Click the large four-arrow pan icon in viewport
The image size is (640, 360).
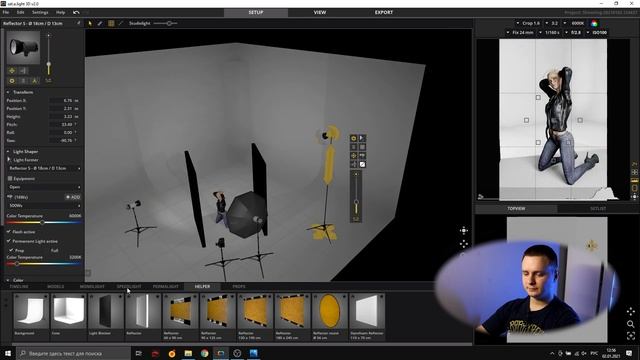click(464, 231)
